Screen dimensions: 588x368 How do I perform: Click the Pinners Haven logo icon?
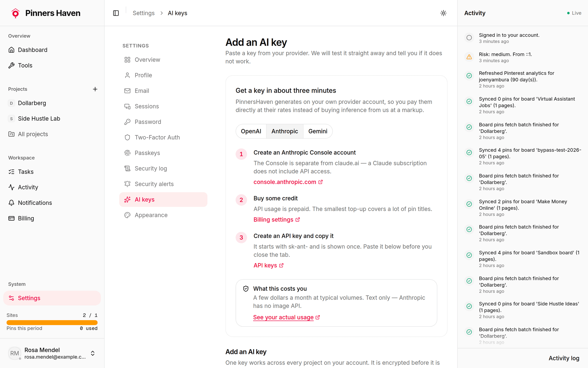pos(15,13)
